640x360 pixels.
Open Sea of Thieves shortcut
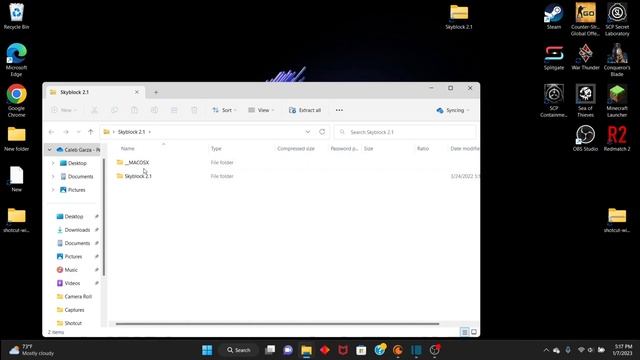click(x=585, y=101)
